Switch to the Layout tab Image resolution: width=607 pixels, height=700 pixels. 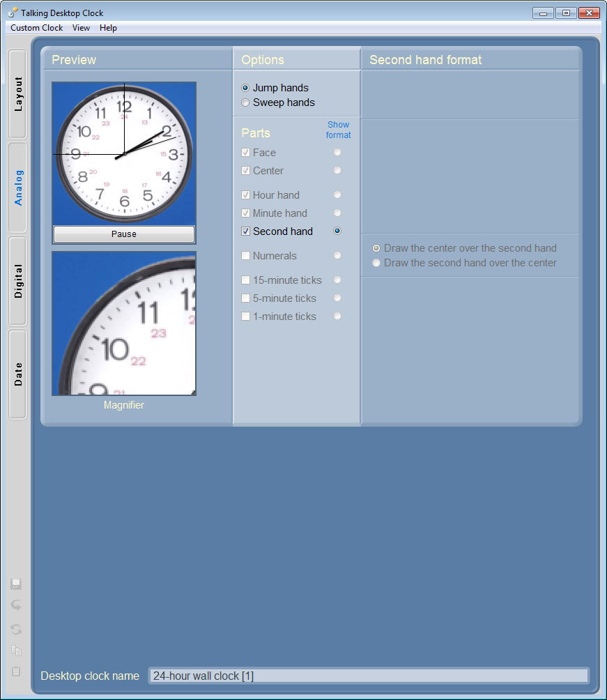(x=18, y=94)
